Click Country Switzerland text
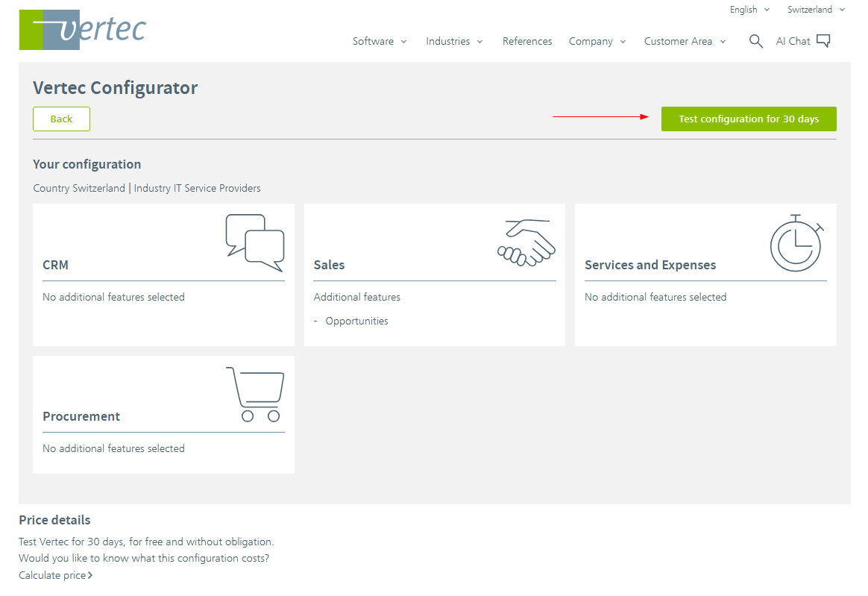This screenshot has height=596, width=868. coord(79,188)
